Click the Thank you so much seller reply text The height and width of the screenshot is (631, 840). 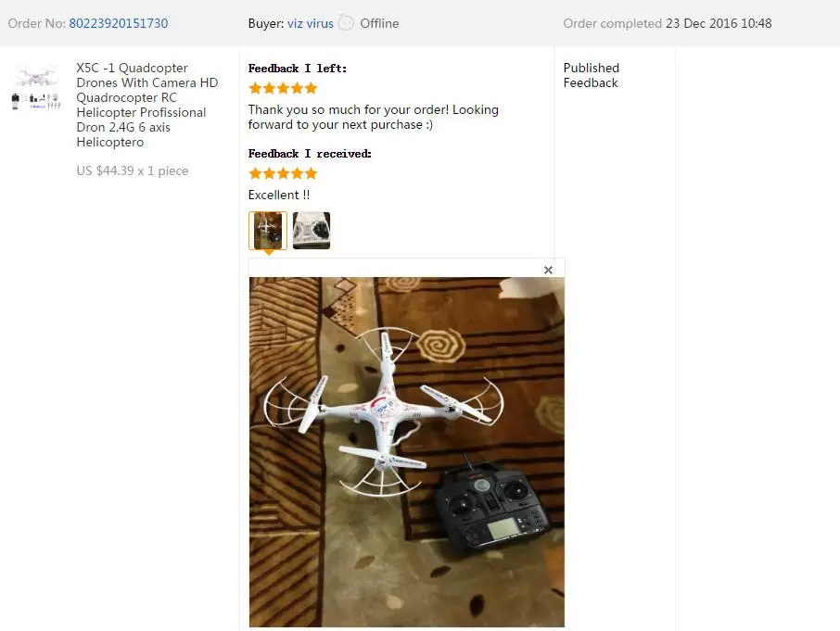click(x=374, y=117)
